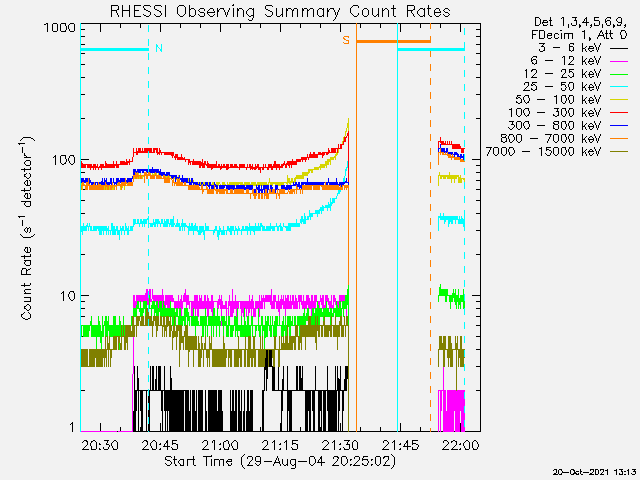Image resolution: width=640 pixels, height=480 pixels.
Task: Click the orange horizontal SAA interval bar
Action: (x=393, y=41)
